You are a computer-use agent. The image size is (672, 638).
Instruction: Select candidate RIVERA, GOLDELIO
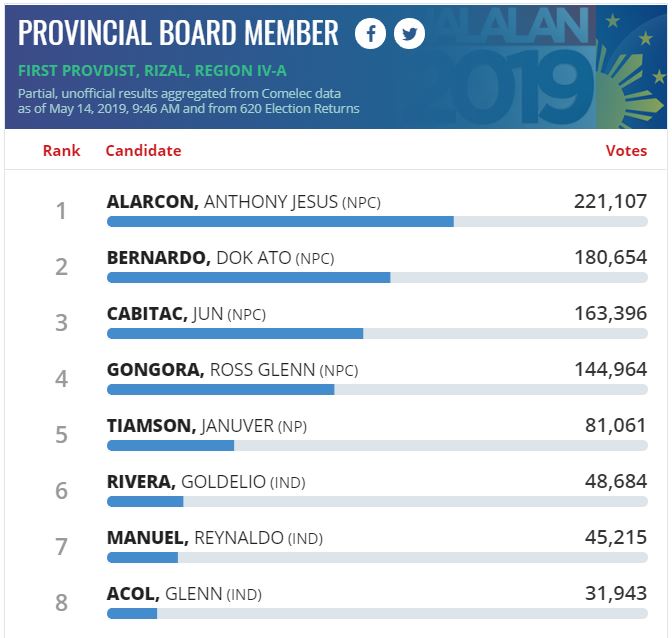click(x=206, y=482)
